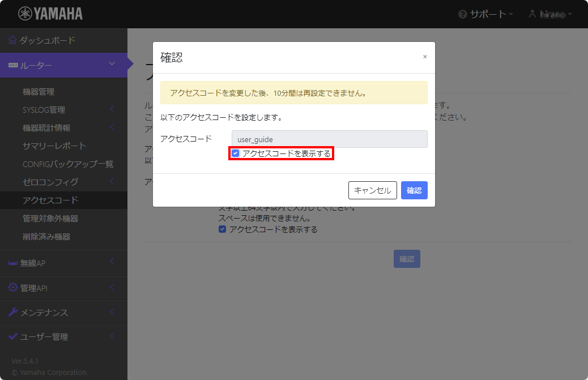Viewport: 588px width, 380px height.
Task: Confirm with the blue 確認 button
Action: pos(414,190)
